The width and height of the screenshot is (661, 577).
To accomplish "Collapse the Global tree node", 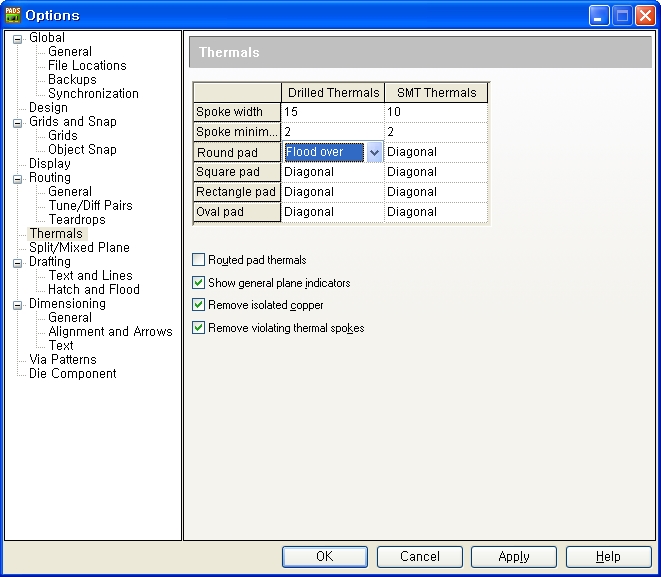I will click(18, 39).
